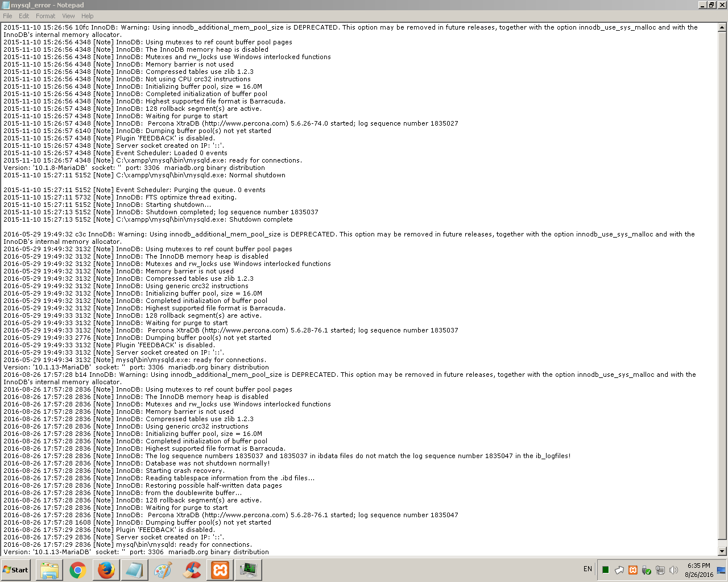Click the white arrow tray icon

pos(619,570)
